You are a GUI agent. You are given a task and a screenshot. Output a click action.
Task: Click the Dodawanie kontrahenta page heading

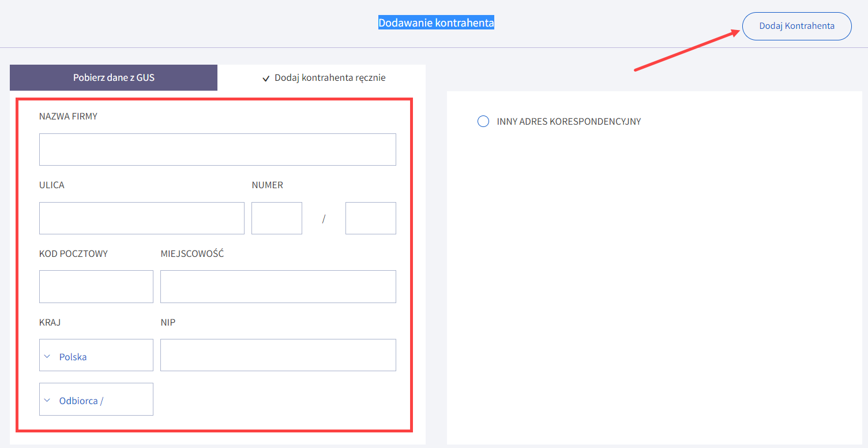tap(436, 23)
